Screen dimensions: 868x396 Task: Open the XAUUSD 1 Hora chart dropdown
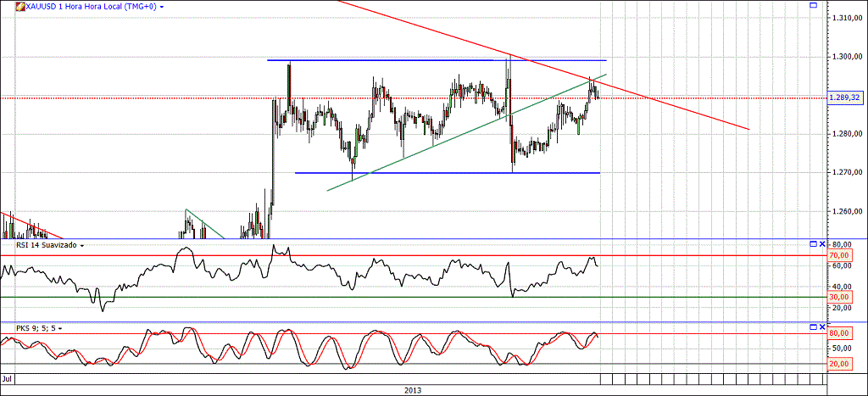coord(161,7)
